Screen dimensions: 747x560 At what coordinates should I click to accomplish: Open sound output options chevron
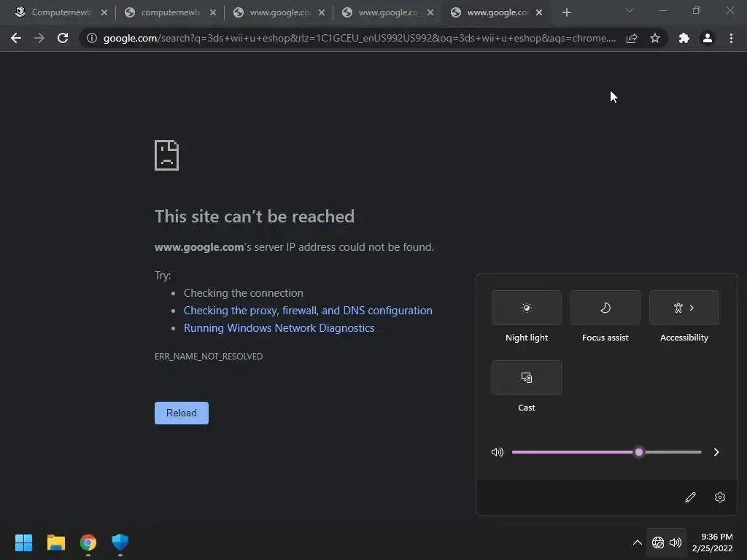(716, 452)
